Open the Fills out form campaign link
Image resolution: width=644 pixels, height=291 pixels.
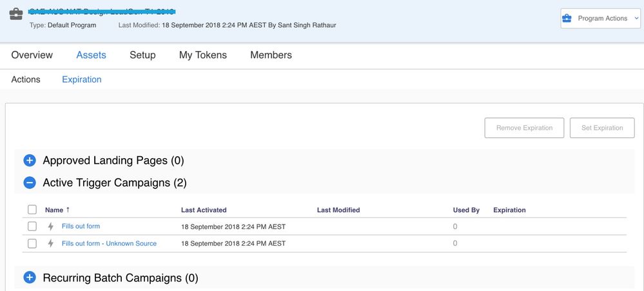pyautogui.click(x=81, y=226)
